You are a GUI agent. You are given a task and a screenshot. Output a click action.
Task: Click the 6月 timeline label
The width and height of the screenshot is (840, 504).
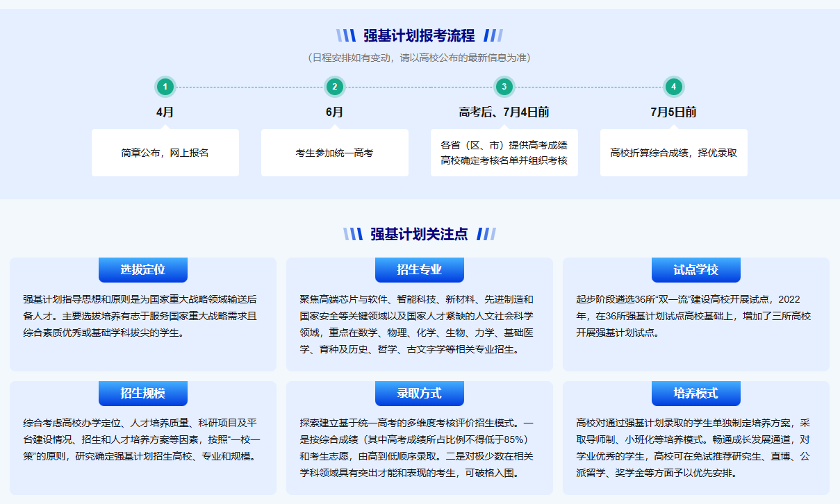point(334,112)
